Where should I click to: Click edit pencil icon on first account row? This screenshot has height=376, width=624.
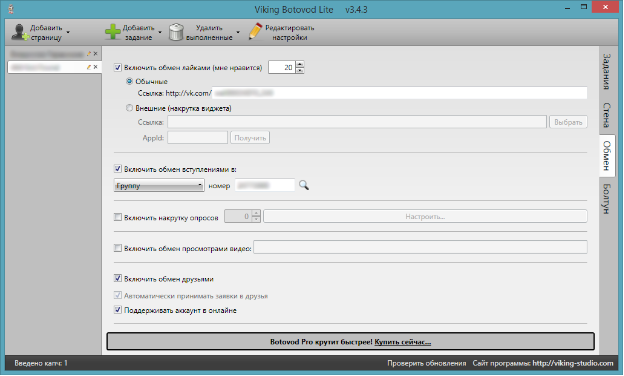click(x=89, y=54)
